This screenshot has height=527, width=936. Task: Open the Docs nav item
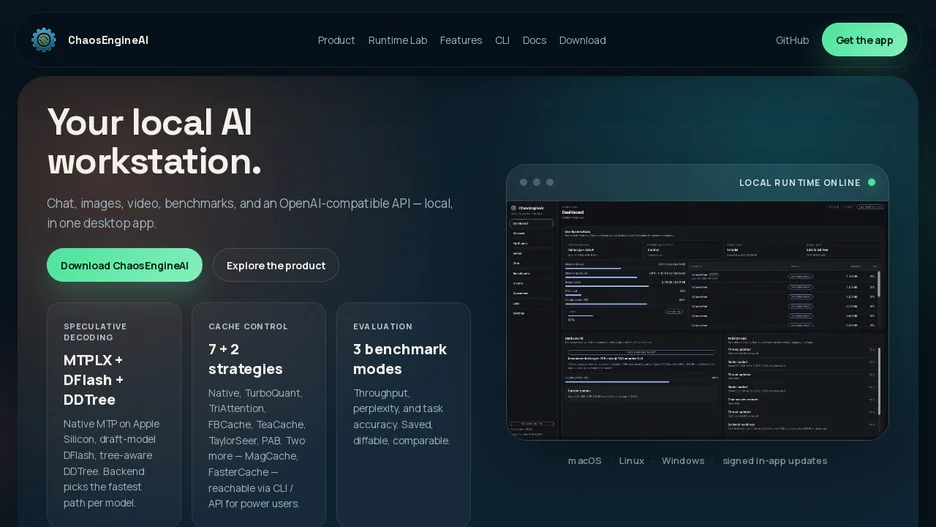pyautogui.click(x=534, y=40)
